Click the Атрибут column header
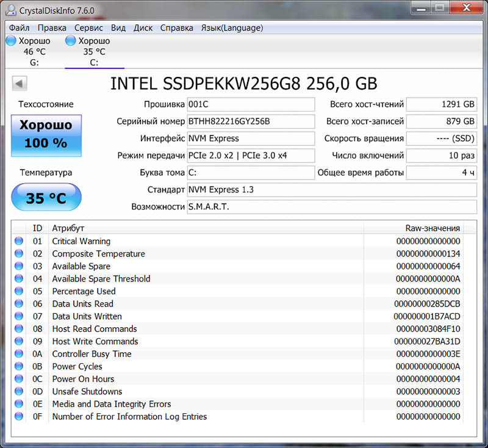This screenshot has height=448, width=488. pos(206,228)
